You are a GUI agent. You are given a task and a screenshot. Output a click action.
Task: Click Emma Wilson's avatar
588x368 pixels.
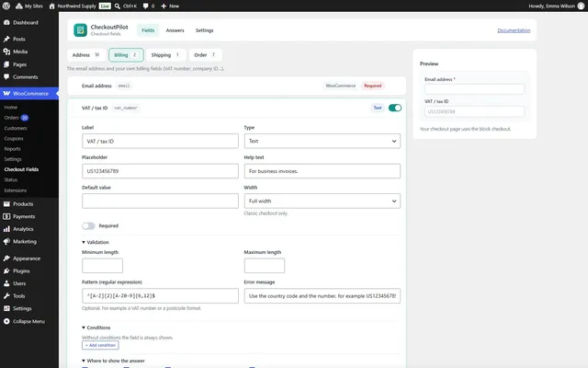pyautogui.click(x=581, y=6)
